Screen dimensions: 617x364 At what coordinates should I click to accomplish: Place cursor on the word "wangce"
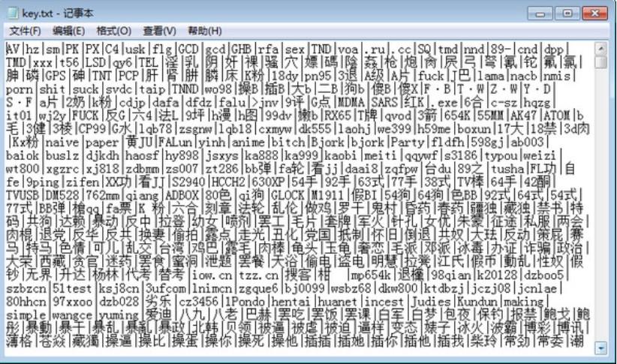(x=72, y=314)
